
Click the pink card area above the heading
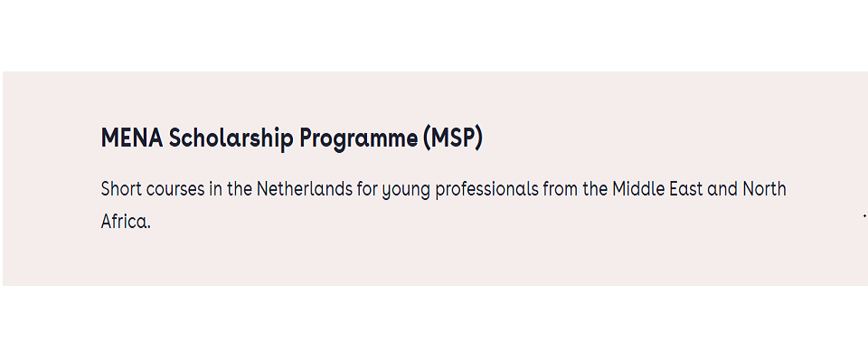click(292, 98)
